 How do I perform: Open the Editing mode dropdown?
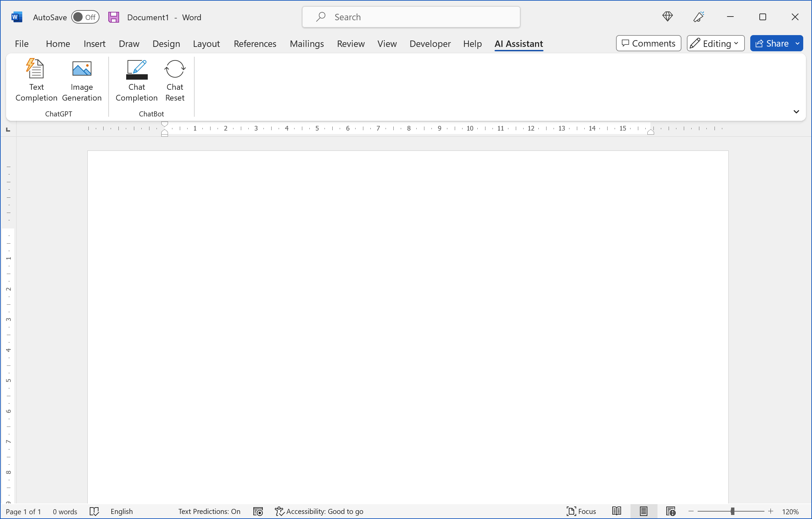pos(716,44)
